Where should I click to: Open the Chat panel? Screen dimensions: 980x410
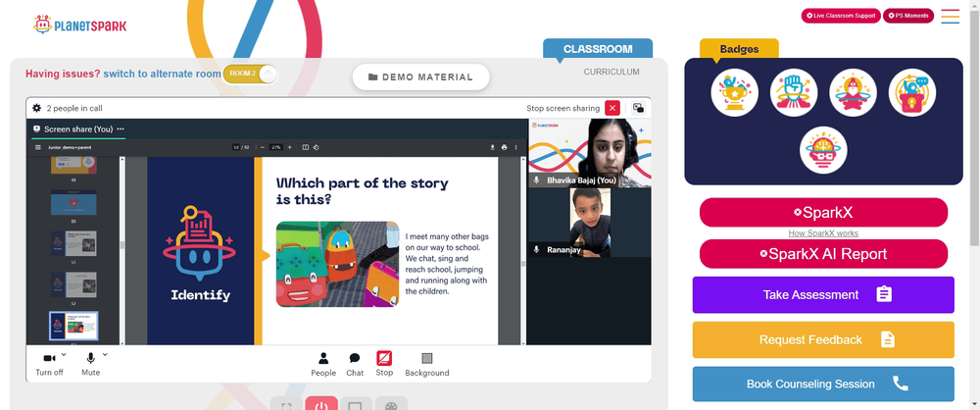[x=355, y=364]
